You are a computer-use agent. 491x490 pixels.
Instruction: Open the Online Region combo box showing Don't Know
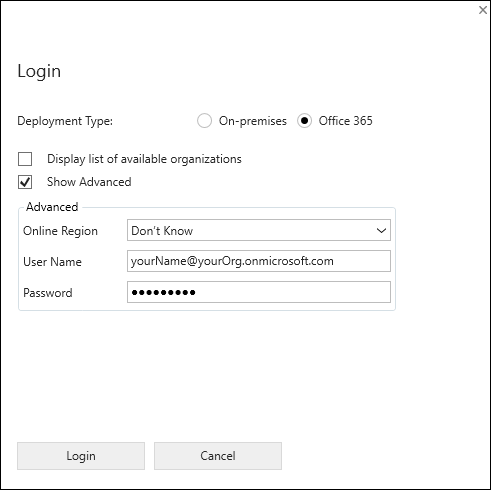(x=259, y=230)
